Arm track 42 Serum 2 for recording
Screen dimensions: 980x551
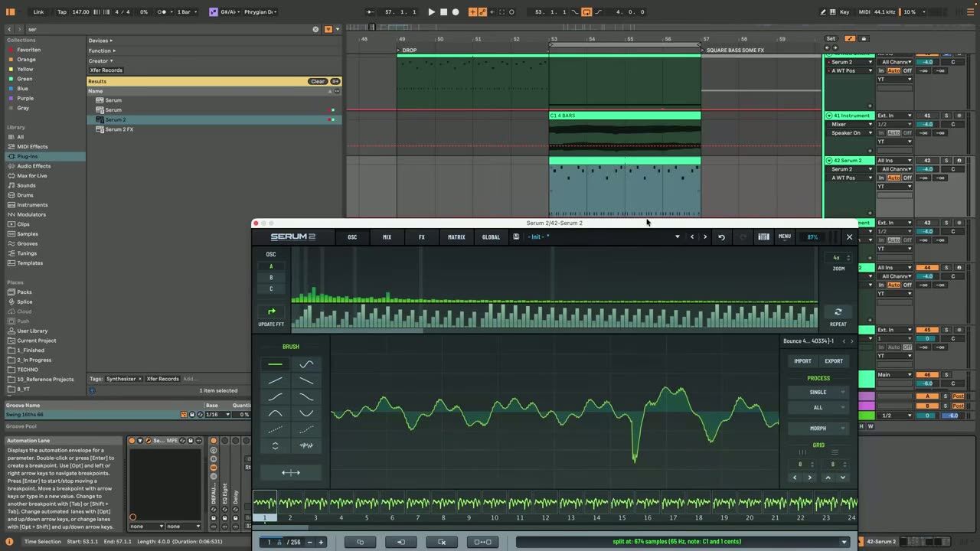tap(959, 161)
